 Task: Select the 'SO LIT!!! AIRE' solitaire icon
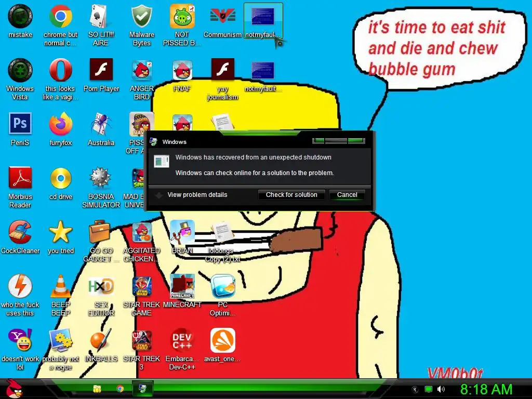point(101,25)
